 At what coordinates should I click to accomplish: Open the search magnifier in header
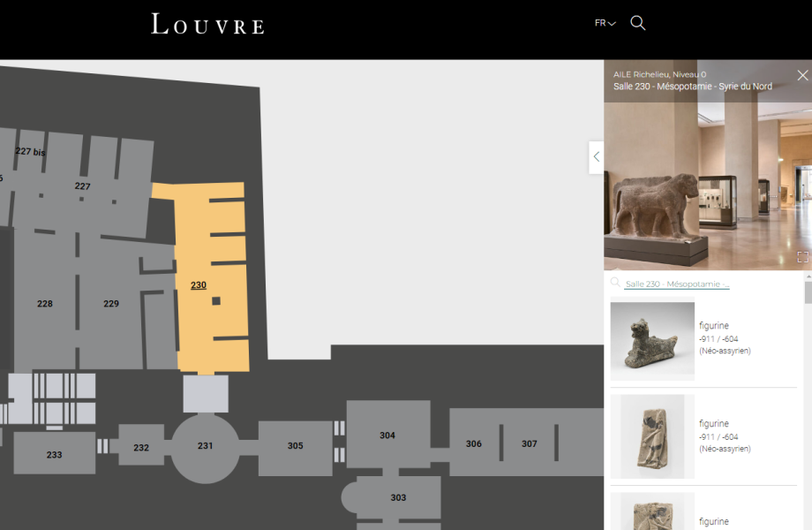[x=637, y=23]
